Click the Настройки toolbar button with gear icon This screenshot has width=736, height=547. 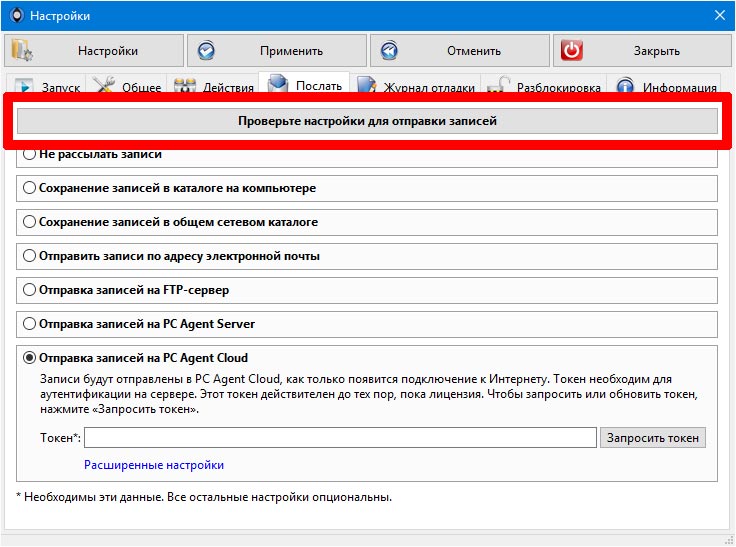(95, 51)
